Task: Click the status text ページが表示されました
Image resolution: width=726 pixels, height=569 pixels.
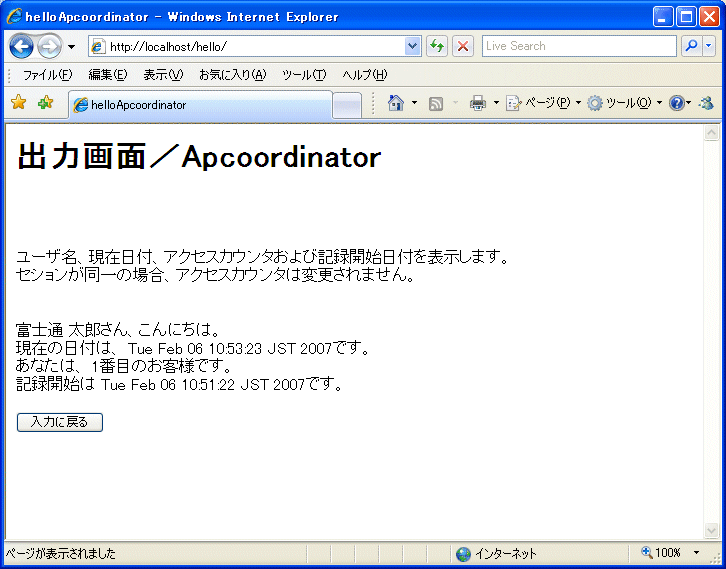Action: [61, 554]
